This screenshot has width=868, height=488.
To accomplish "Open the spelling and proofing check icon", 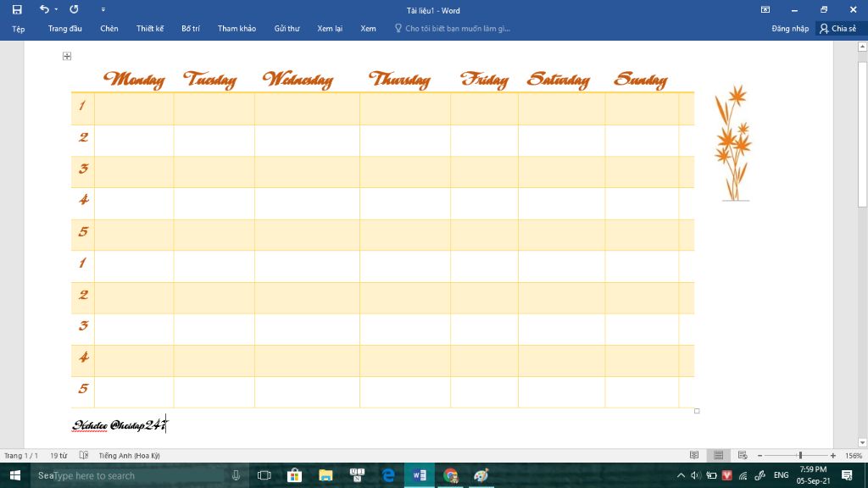I will coord(84,455).
